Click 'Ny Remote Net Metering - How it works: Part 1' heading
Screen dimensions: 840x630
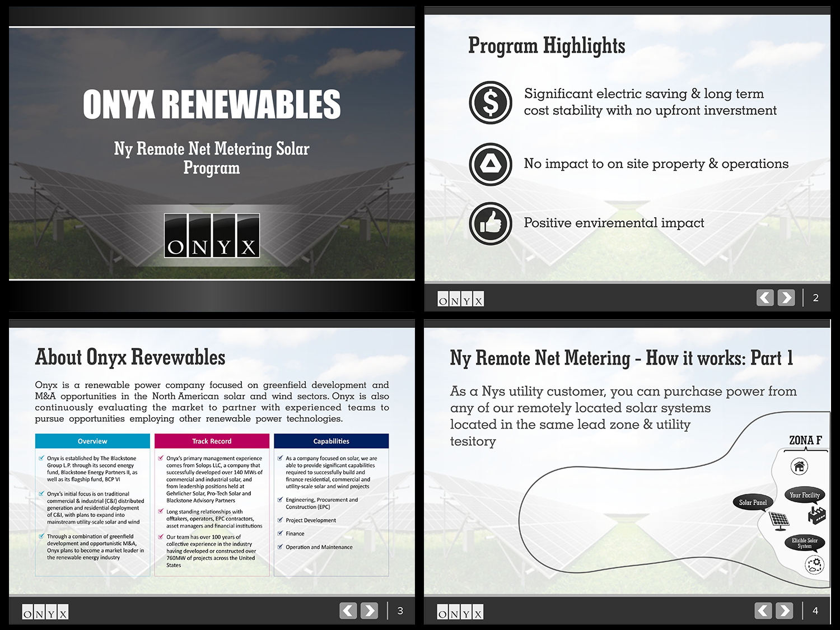pos(622,358)
